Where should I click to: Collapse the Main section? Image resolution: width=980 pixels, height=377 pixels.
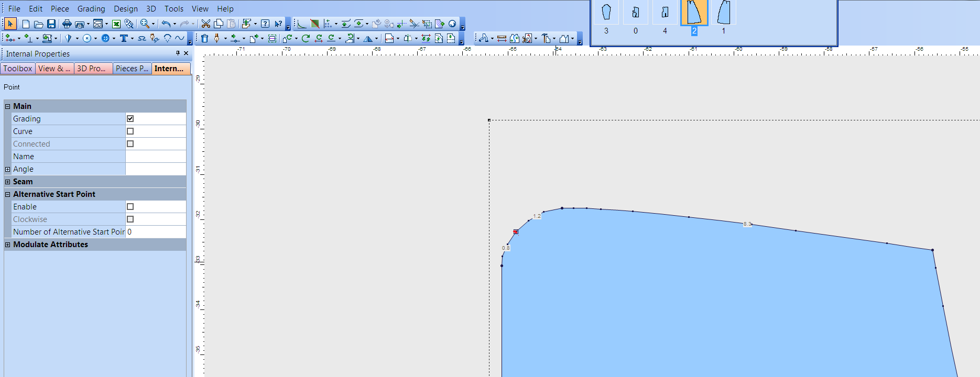point(8,106)
